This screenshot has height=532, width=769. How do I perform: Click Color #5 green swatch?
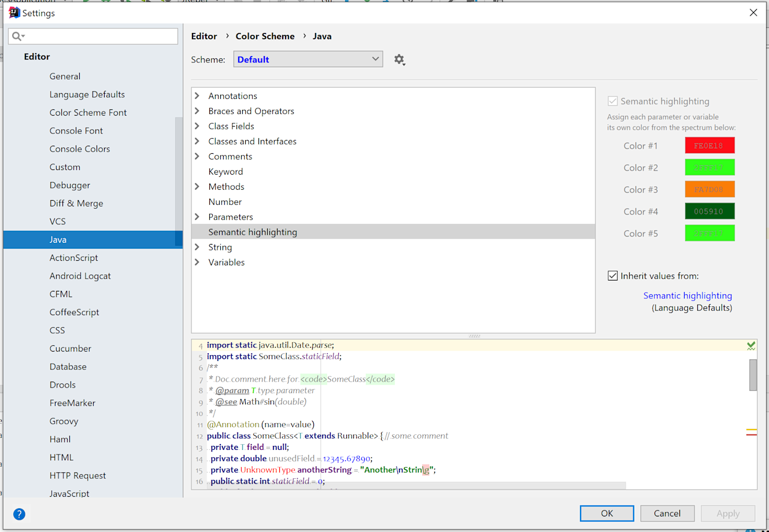coord(709,233)
